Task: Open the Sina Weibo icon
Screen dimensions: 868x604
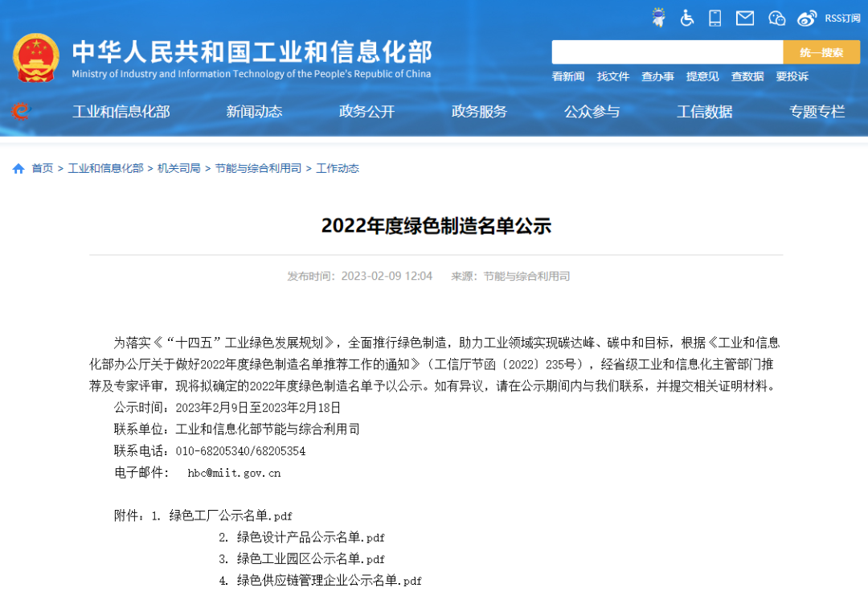Action: tap(807, 16)
